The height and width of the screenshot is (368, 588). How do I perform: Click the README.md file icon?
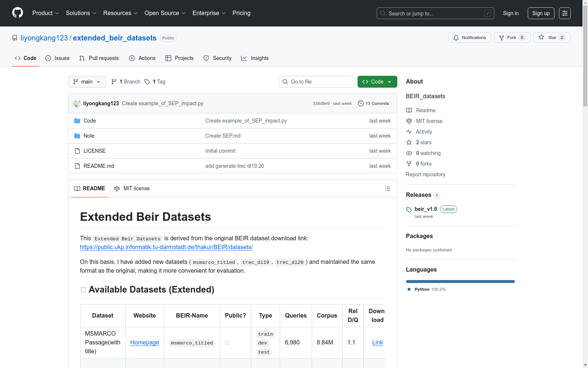(77, 166)
